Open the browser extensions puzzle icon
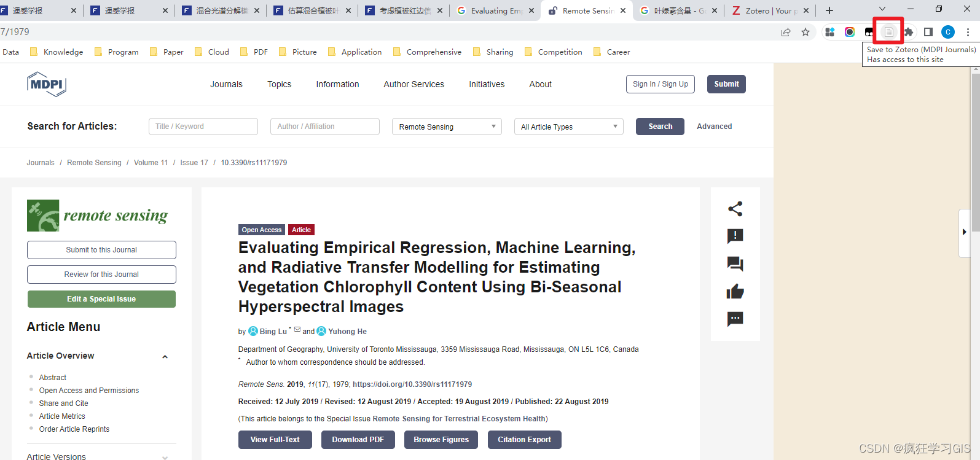The width and height of the screenshot is (980, 460). click(x=909, y=32)
